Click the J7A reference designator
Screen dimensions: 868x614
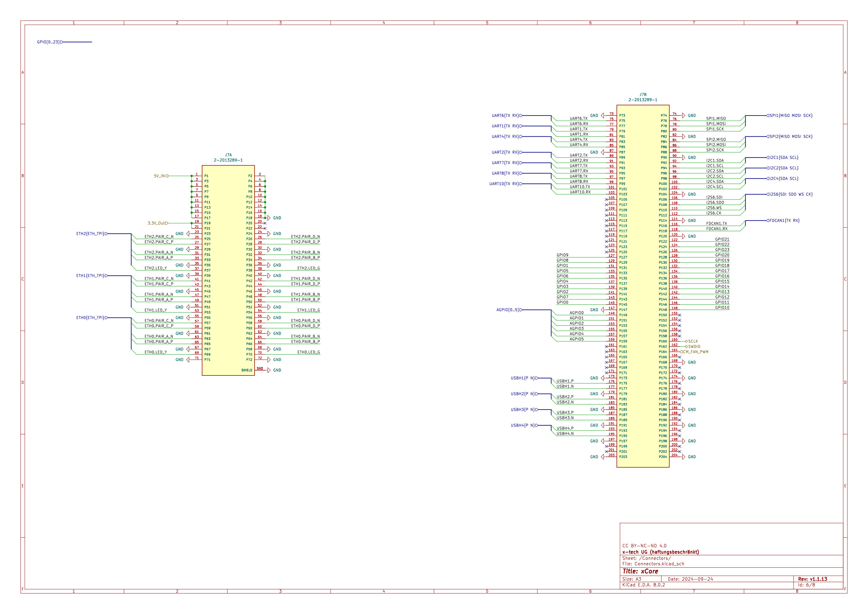[228, 155]
